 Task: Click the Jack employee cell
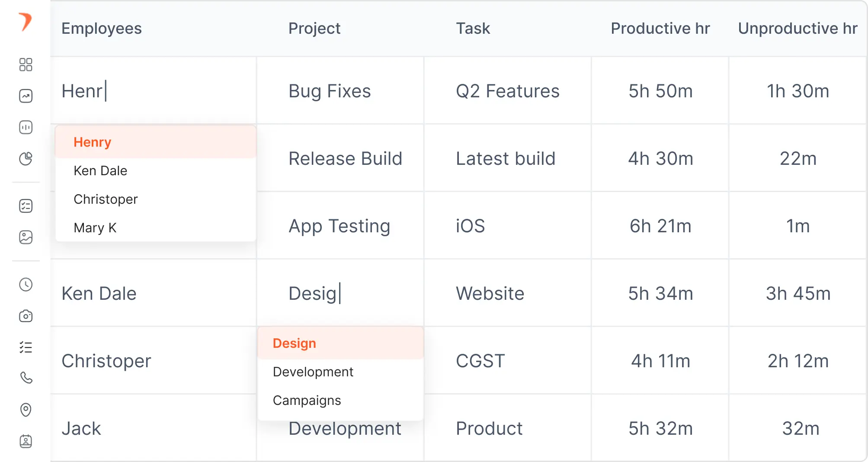pos(154,428)
